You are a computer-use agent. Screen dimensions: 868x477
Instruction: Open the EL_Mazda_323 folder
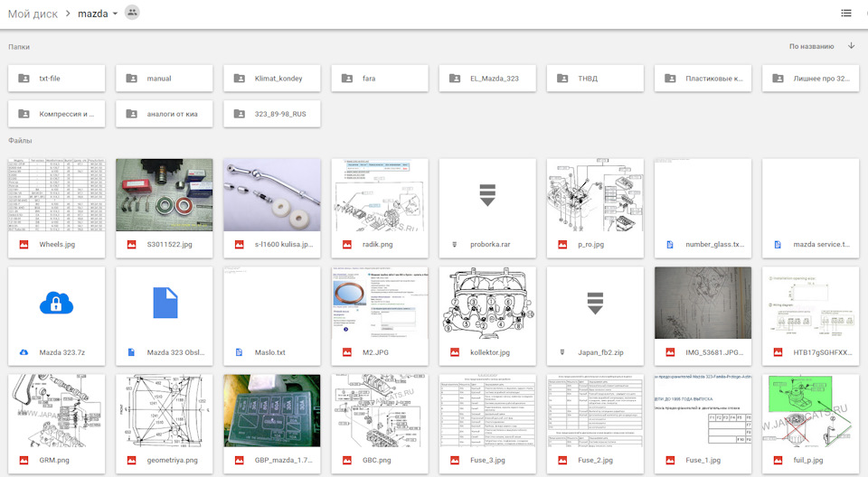[487, 78]
